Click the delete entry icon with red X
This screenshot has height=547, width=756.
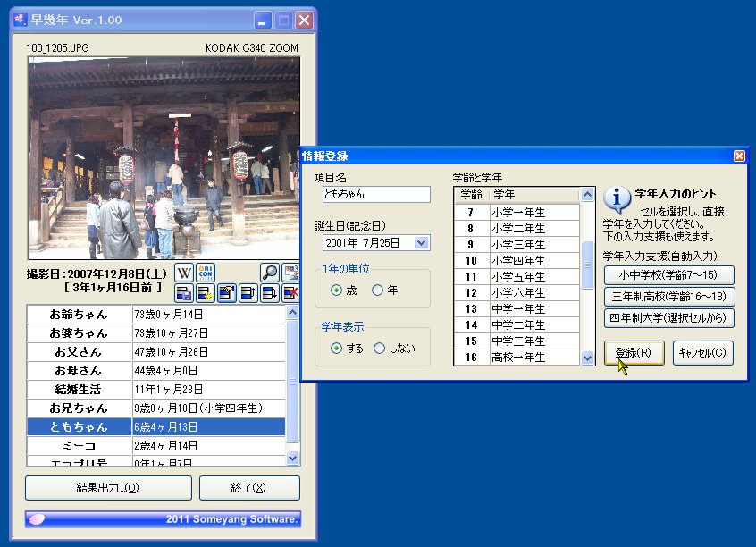click(290, 293)
